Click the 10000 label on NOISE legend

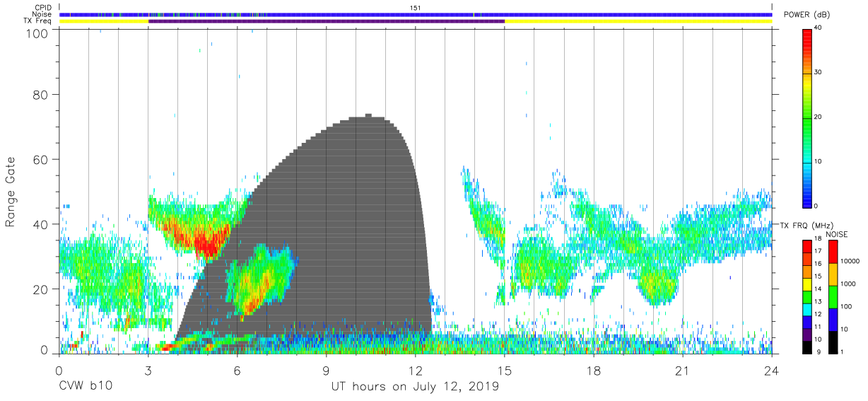(x=850, y=261)
